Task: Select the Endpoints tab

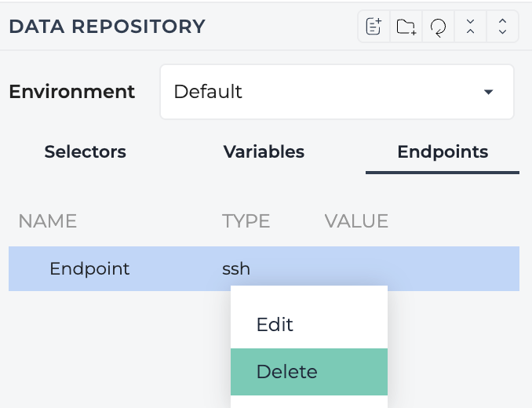Action: 443,151
